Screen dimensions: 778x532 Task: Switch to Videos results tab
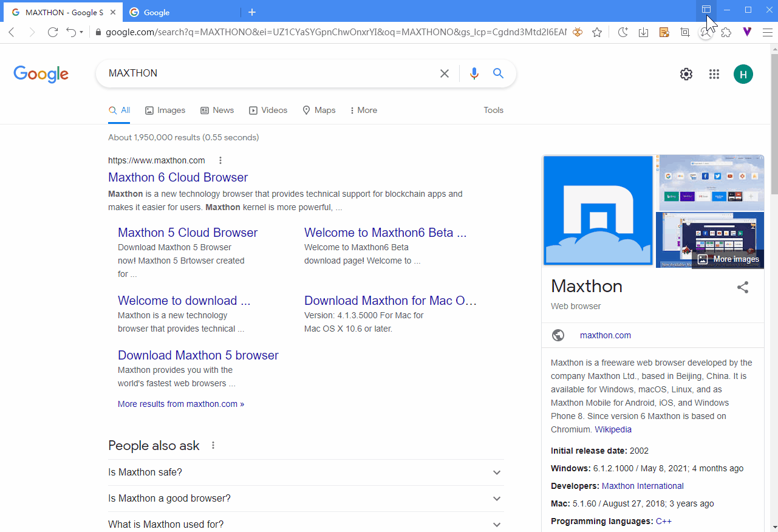pyautogui.click(x=268, y=111)
